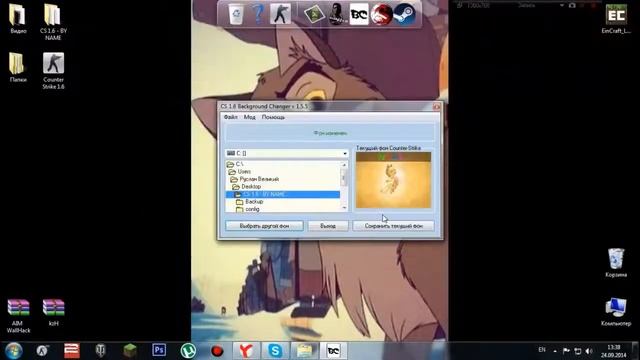Select the AIM WallHack archive on desktop
The width and height of the screenshot is (640, 360).
pos(18,316)
